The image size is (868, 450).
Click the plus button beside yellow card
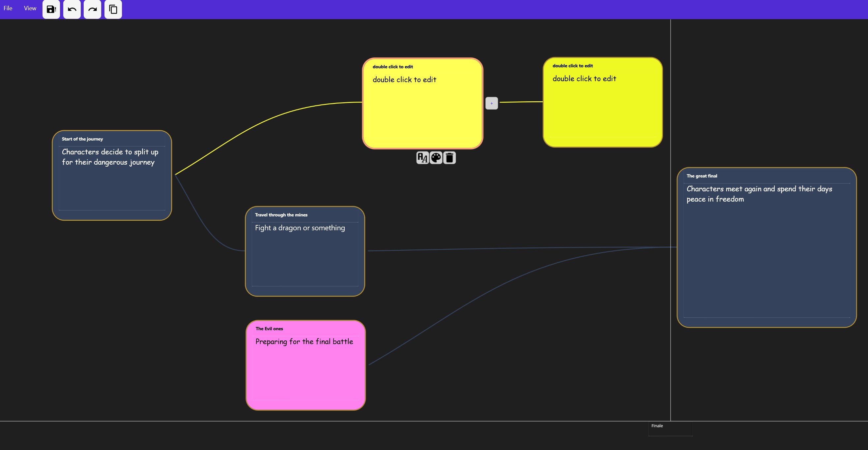[x=491, y=103]
